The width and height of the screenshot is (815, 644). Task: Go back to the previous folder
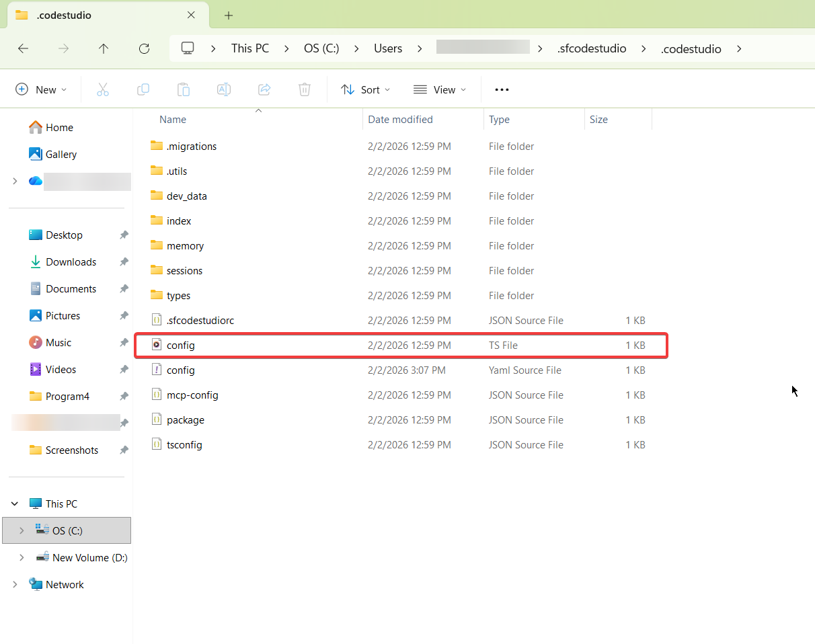point(23,48)
